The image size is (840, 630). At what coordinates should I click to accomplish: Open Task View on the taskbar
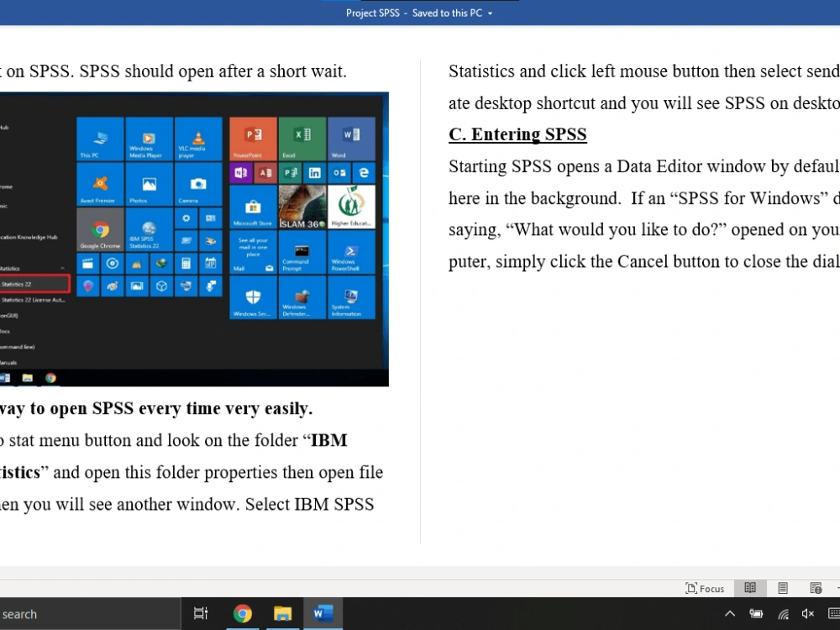pos(201,613)
